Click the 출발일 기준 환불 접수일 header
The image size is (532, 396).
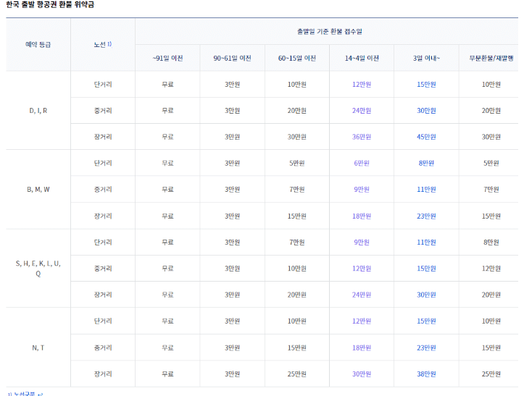(330, 32)
